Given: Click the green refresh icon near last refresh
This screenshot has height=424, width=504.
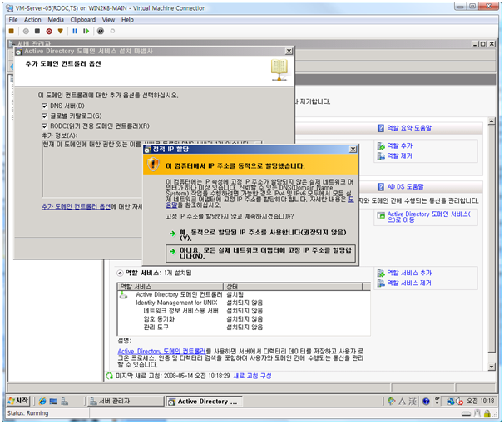Looking at the screenshot, I should pos(109,376).
